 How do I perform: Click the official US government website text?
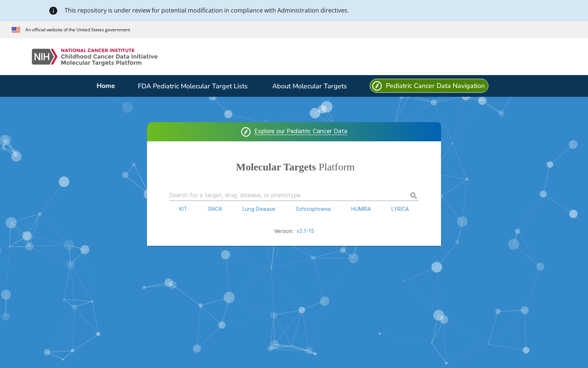[78, 30]
